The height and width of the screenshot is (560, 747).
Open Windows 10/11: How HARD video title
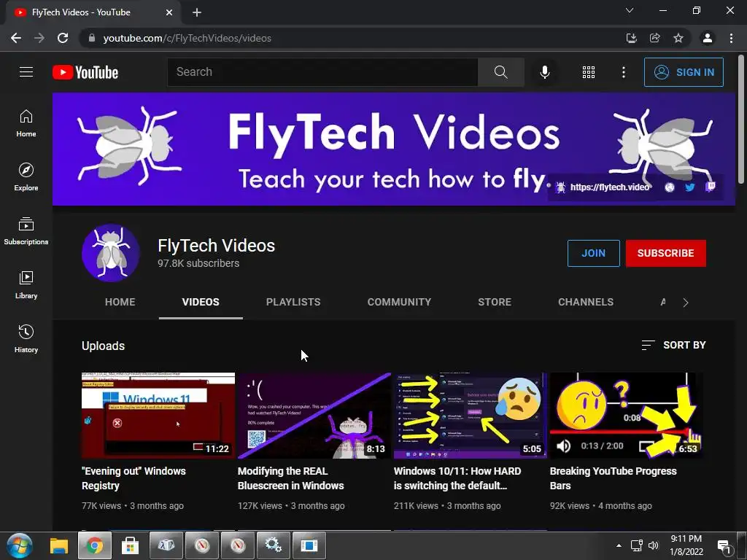point(457,478)
